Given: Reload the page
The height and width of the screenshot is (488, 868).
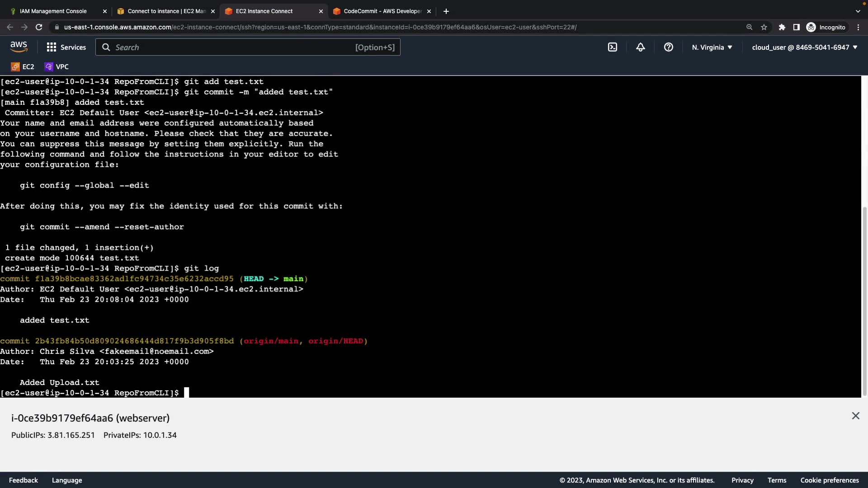Looking at the screenshot, I should pyautogui.click(x=39, y=27).
